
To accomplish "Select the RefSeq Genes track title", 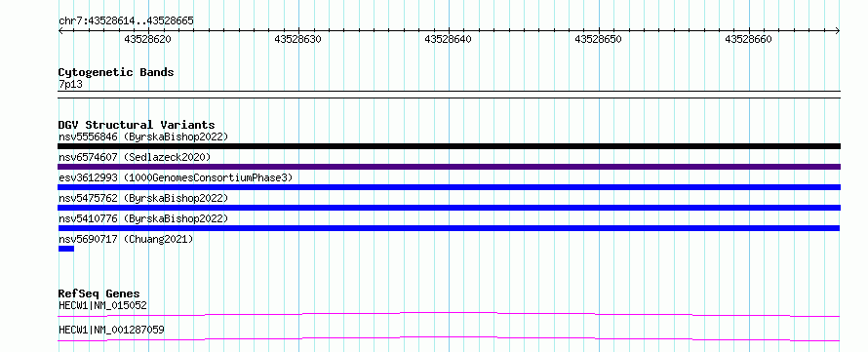I will coord(99,293).
